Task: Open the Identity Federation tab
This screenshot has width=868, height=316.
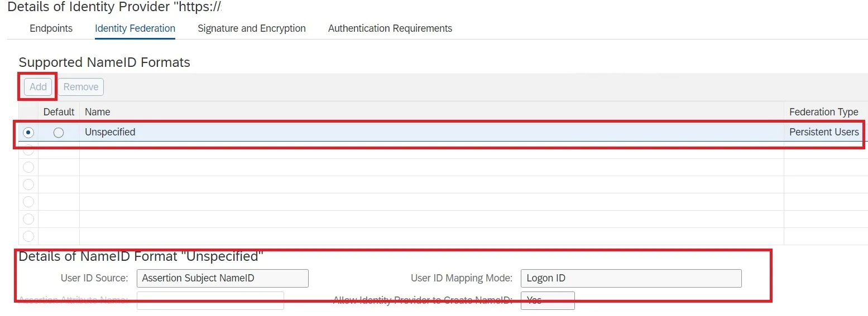Action: [x=135, y=28]
